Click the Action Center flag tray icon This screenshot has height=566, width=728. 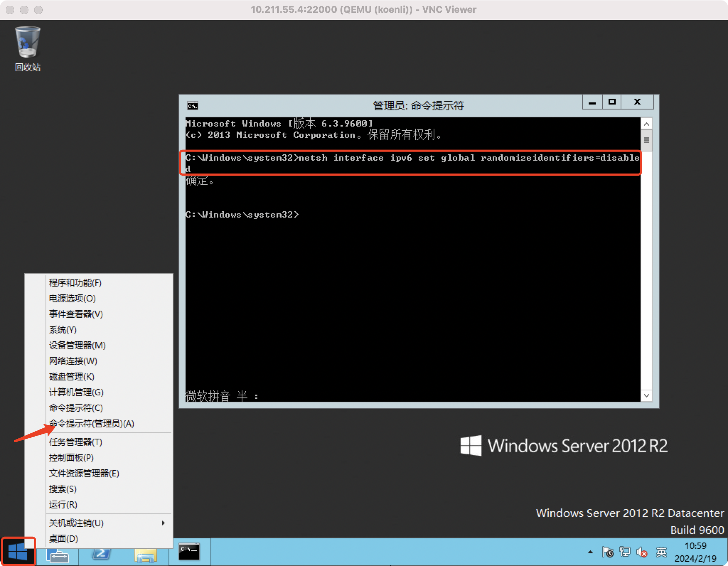[607, 552]
